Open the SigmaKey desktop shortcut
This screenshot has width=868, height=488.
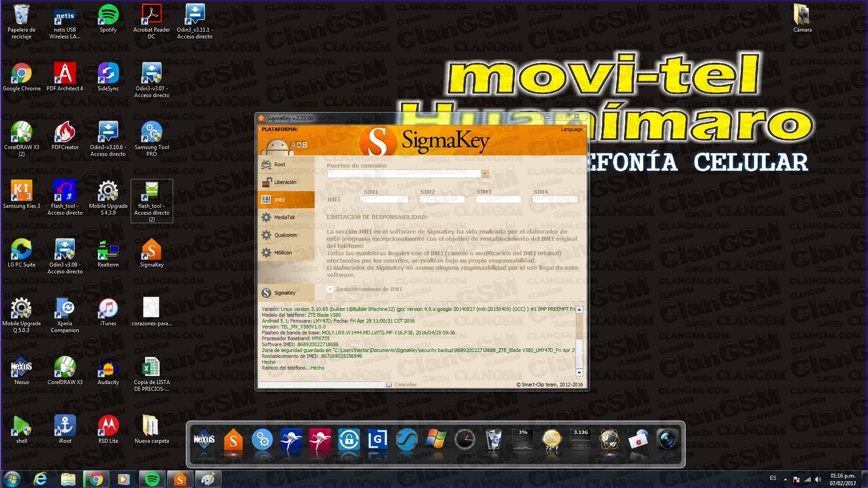[x=151, y=253]
